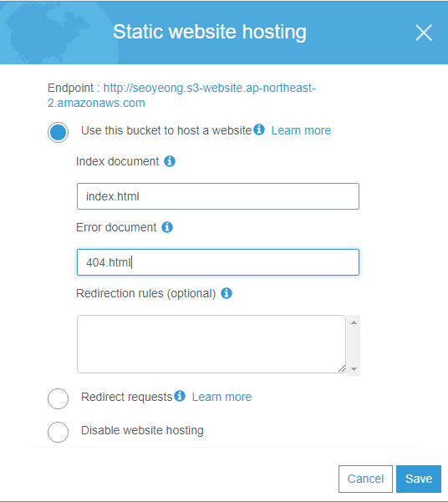Click info icon beside 'Use this bucket to host a website'
This screenshot has width=448, height=502.
click(x=259, y=129)
